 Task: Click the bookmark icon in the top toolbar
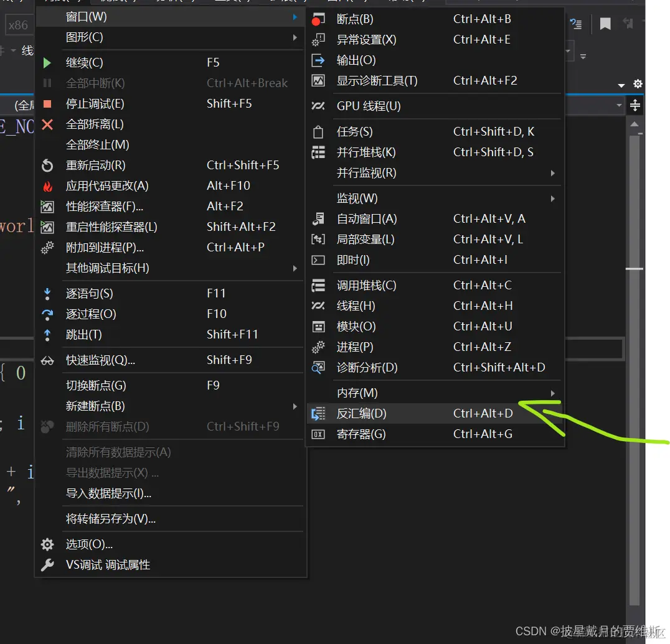tap(605, 24)
